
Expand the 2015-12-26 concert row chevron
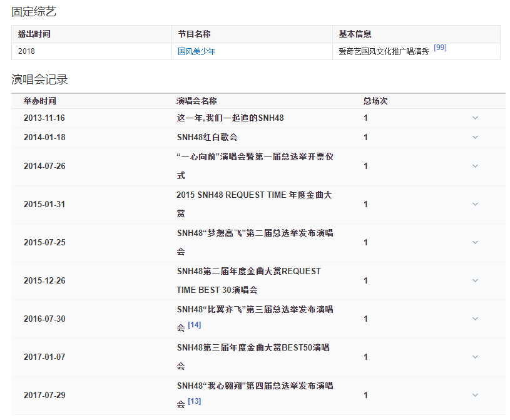475,280
